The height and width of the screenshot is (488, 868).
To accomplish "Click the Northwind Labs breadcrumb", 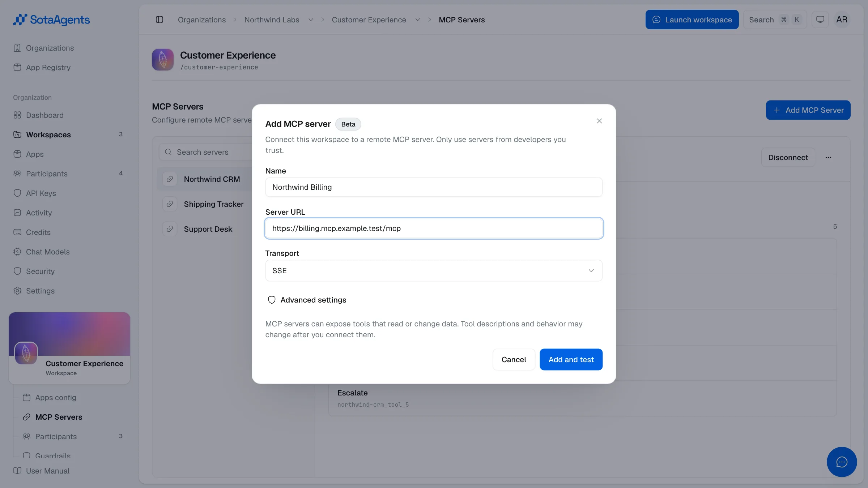I will (x=272, y=20).
